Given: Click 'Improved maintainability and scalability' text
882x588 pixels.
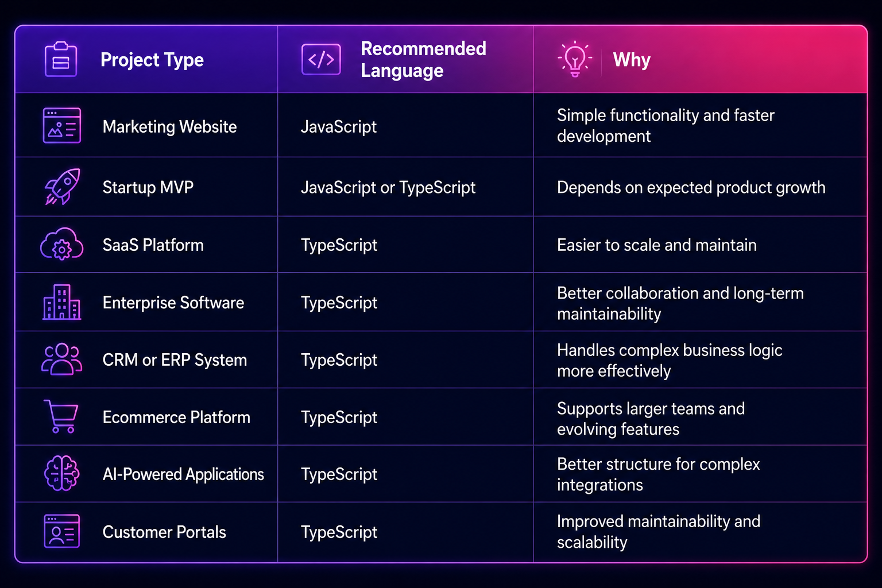Looking at the screenshot, I should point(659,532).
